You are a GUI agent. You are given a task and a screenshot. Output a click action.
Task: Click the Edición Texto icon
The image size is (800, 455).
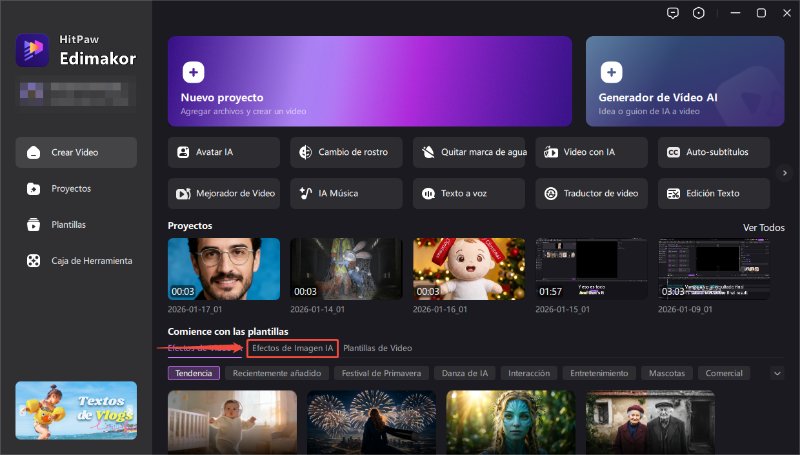click(673, 193)
